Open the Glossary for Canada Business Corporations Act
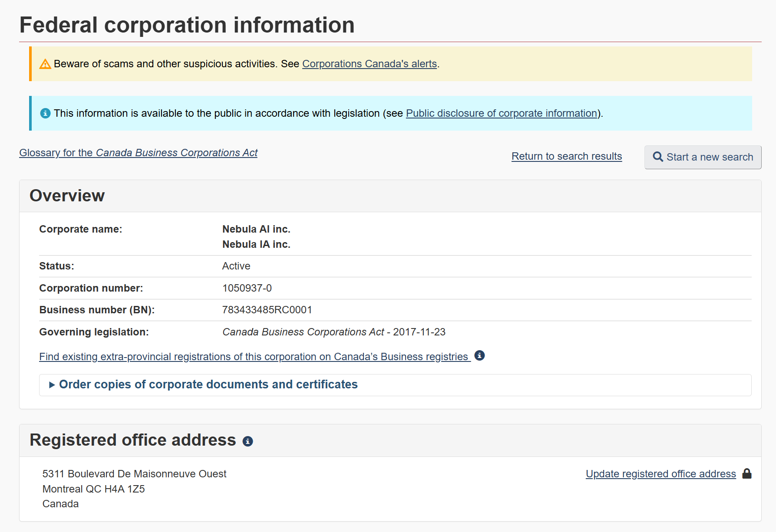776x532 pixels. pyautogui.click(x=139, y=153)
